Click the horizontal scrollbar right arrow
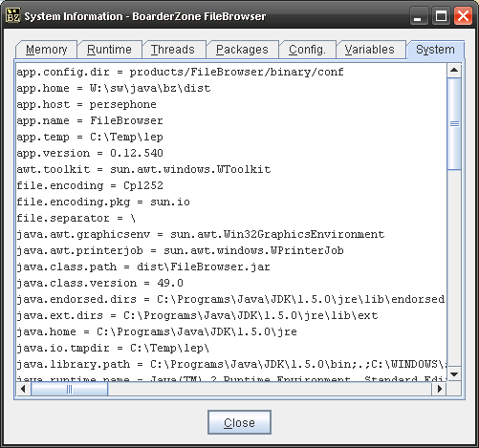 click(x=440, y=389)
